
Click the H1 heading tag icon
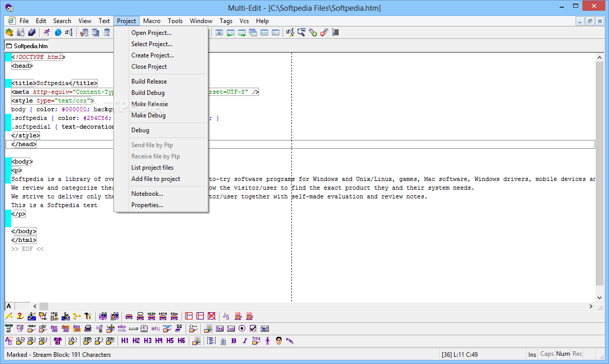pos(125,341)
